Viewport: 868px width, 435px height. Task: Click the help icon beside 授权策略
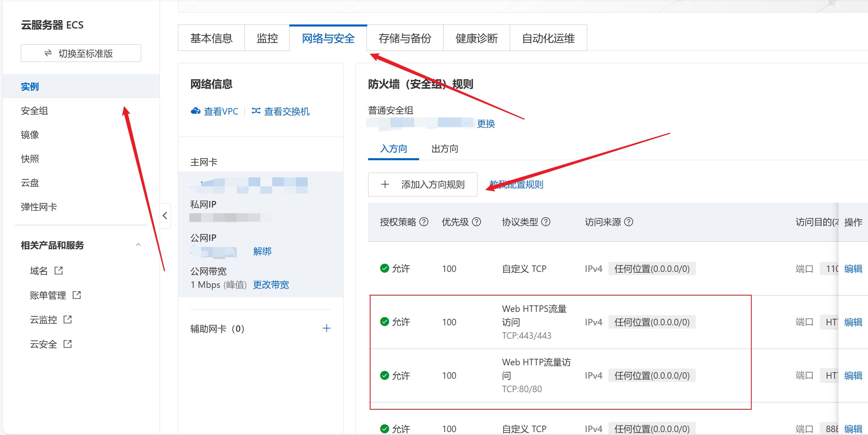pyautogui.click(x=424, y=222)
